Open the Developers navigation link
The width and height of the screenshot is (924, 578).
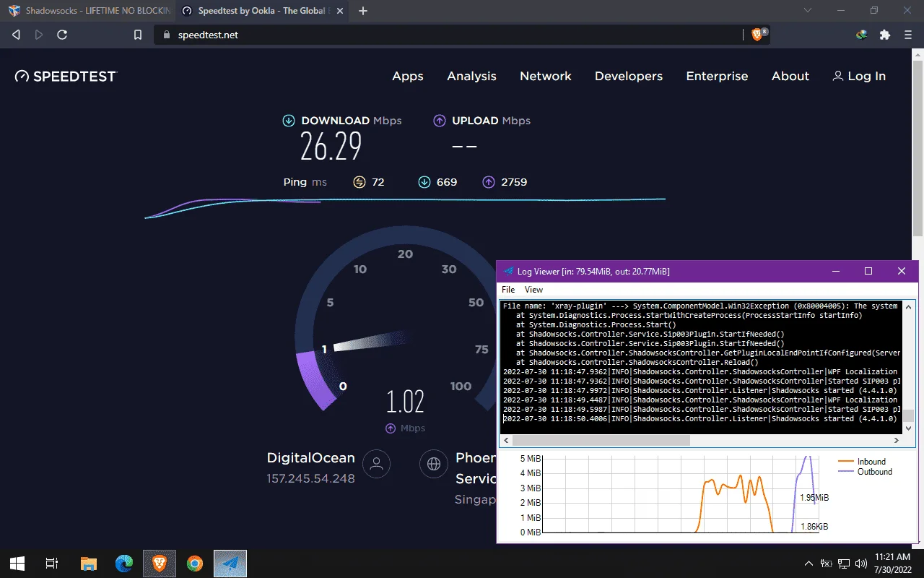click(x=629, y=76)
